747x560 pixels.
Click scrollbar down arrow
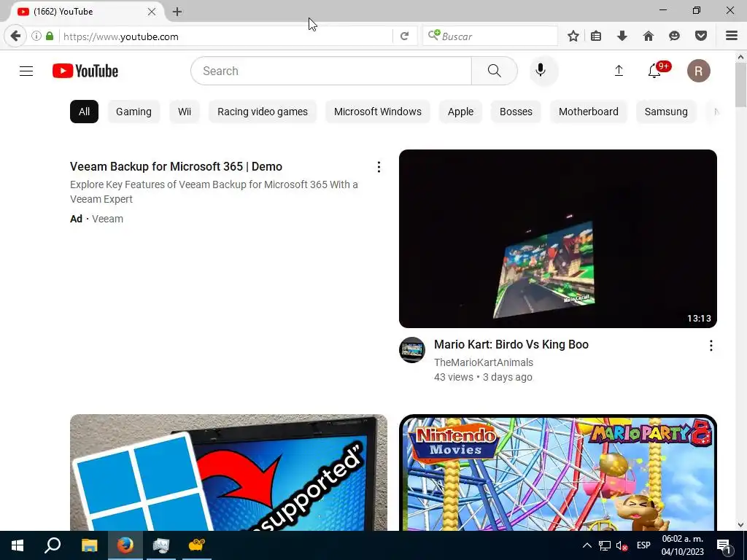(x=740, y=525)
